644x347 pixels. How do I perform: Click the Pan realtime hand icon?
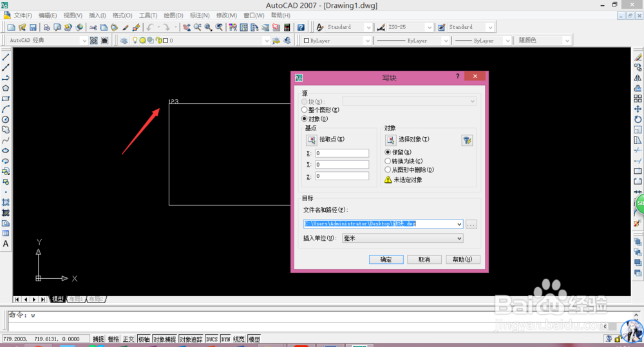[x=187, y=27]
